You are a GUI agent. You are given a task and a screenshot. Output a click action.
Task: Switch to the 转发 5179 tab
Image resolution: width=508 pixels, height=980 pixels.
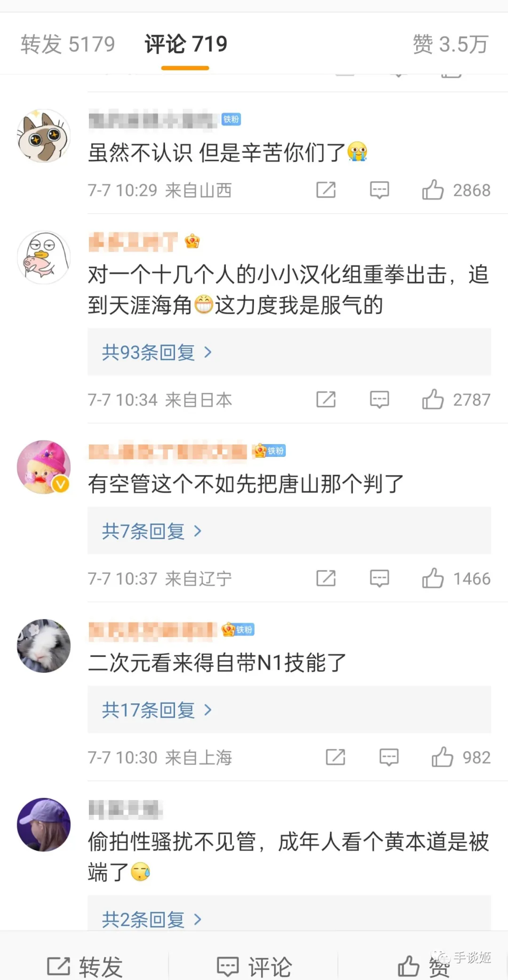(68, 44)
